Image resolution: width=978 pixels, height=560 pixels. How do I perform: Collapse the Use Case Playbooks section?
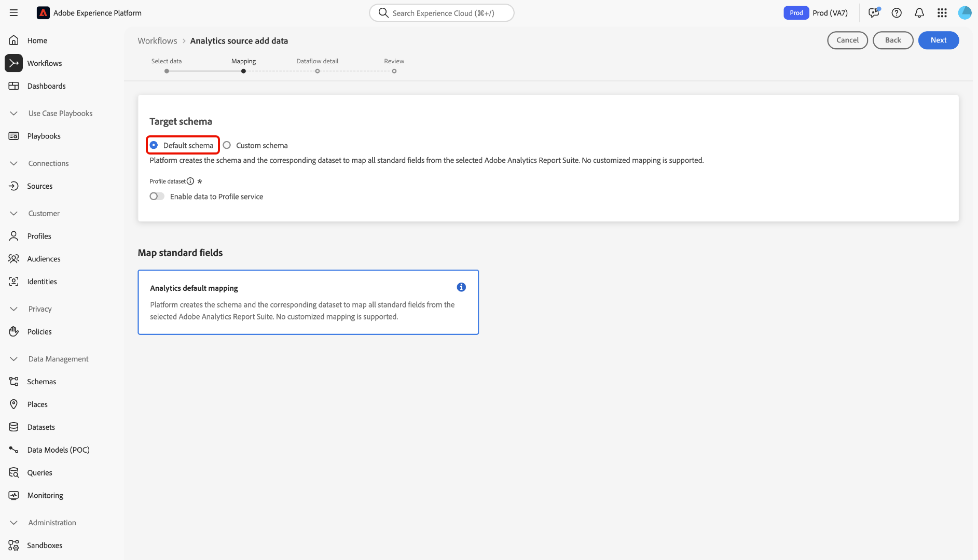(x=14, y=114)
